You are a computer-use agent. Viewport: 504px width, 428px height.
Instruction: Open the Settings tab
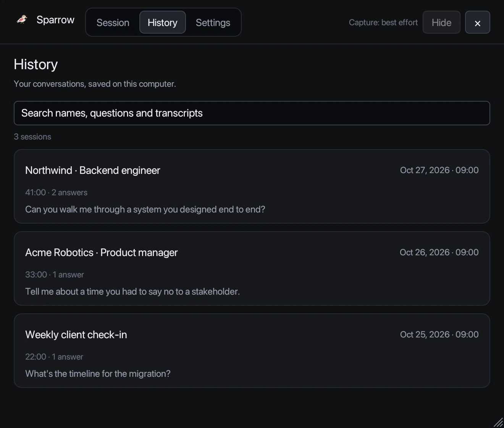213,23
